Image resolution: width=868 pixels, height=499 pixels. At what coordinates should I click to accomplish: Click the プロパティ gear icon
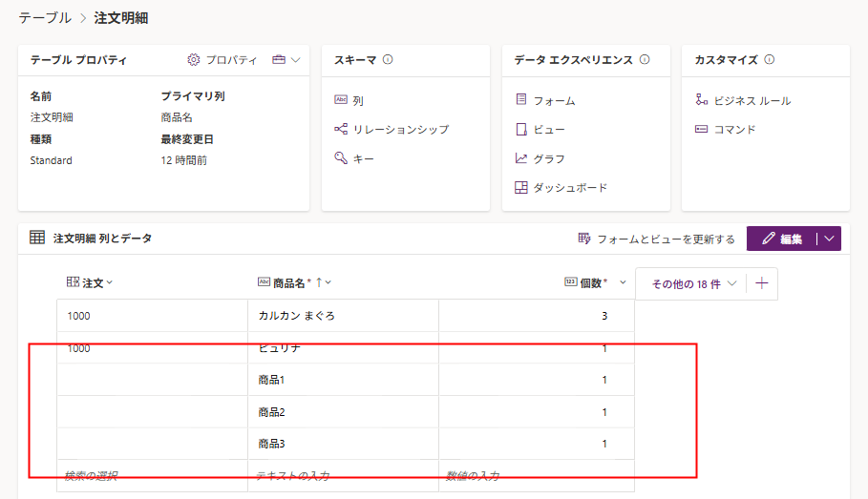tap(194, 60)
